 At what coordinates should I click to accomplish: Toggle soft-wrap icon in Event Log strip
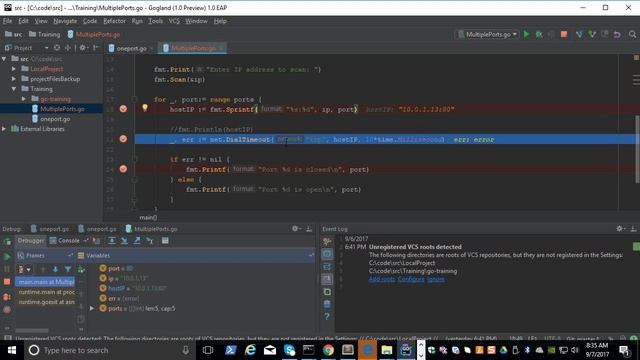[x=327, y=267]
